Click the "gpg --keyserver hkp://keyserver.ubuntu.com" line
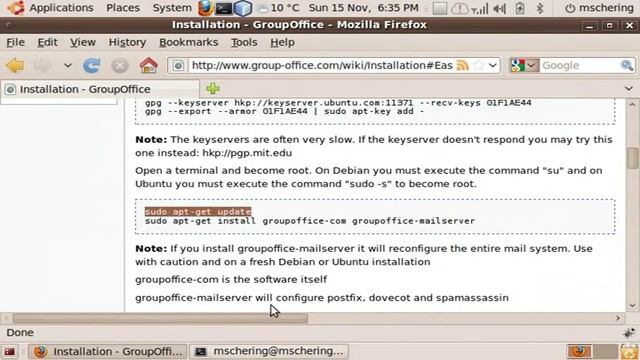 pos(338,102)
